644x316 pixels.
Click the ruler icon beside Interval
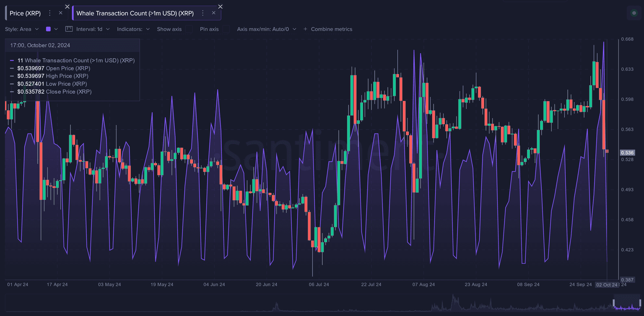pos(69,29)
